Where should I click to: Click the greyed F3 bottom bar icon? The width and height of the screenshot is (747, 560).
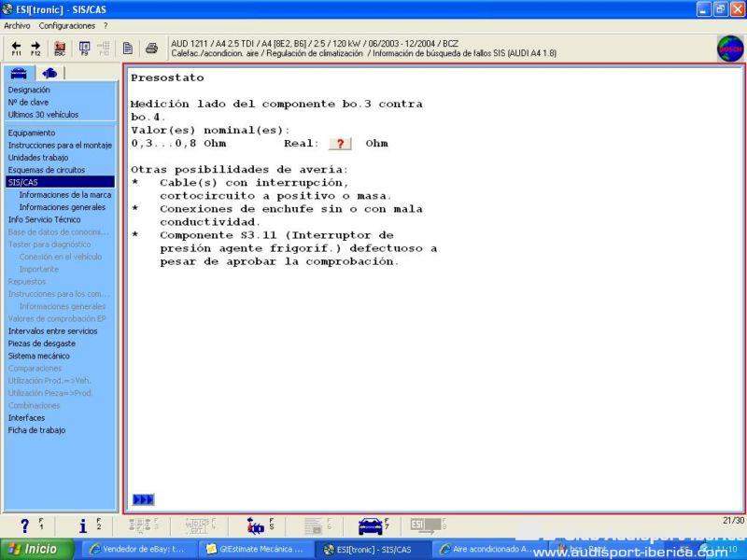(139, 525)
